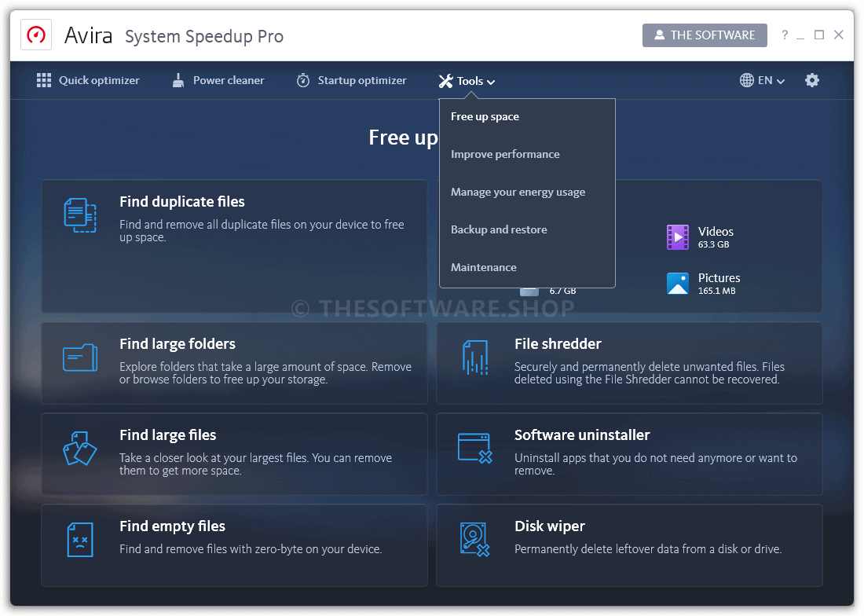Maximize the Avira window
Image resolution: width=864 pixels, height=616 pixels.
point(819,35)
